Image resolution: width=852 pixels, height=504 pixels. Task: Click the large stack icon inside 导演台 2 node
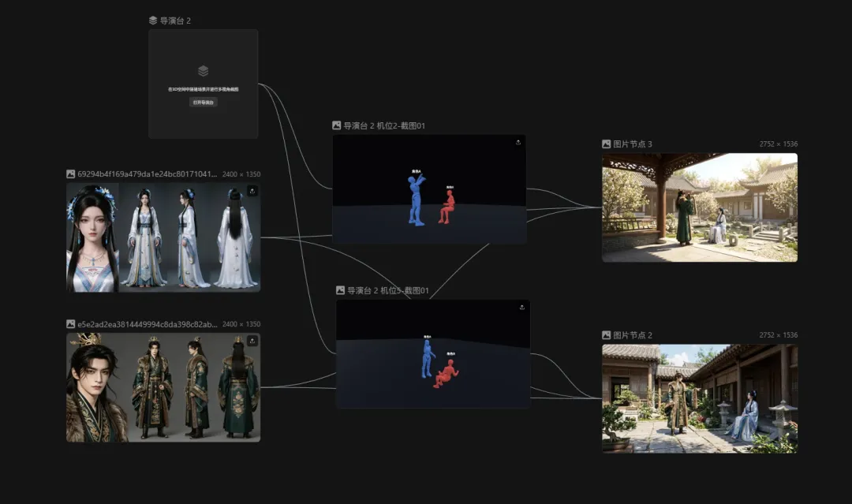click(204, 71)
